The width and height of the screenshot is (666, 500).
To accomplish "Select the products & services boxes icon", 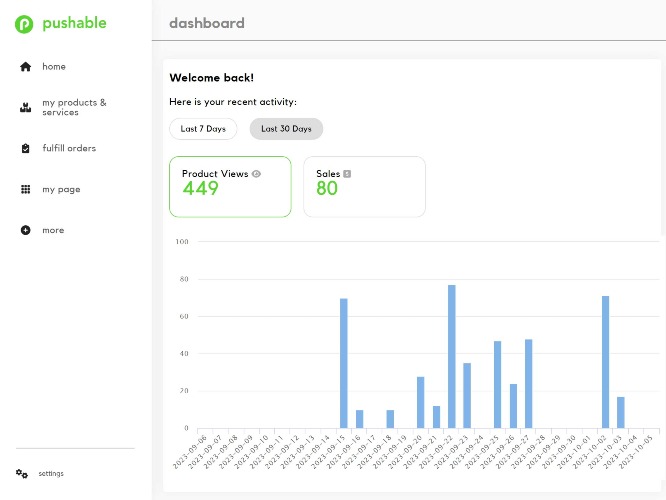I will click(x=25, y=107).
